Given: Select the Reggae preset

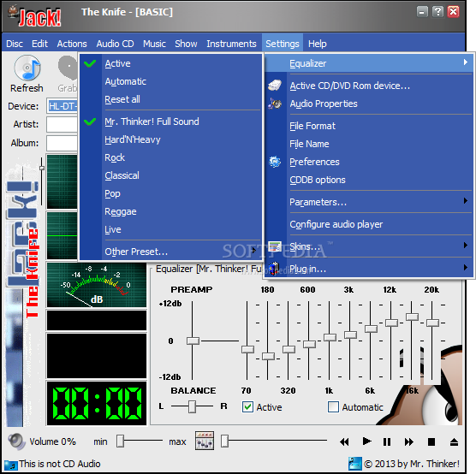Looking at the screenshot, I should pyautogui.click(x=170, y=211).
